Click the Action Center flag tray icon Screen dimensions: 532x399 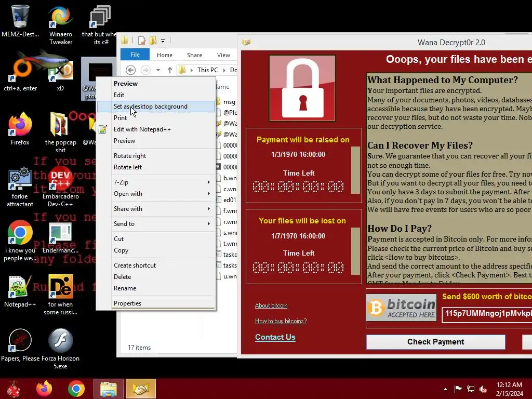tap(458, 389)
